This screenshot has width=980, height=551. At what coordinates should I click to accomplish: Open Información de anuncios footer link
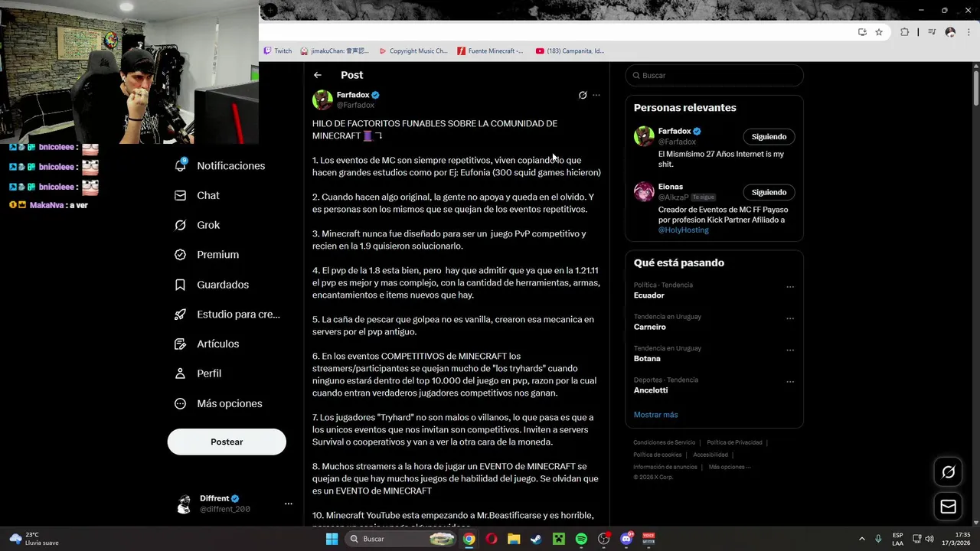coord(665,467)
